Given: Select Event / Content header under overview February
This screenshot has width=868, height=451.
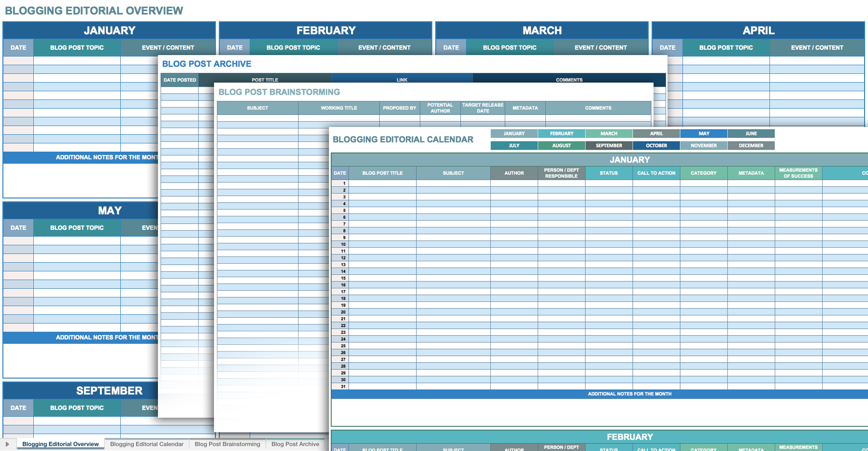Looking at the screenshot, I should 384,48.
